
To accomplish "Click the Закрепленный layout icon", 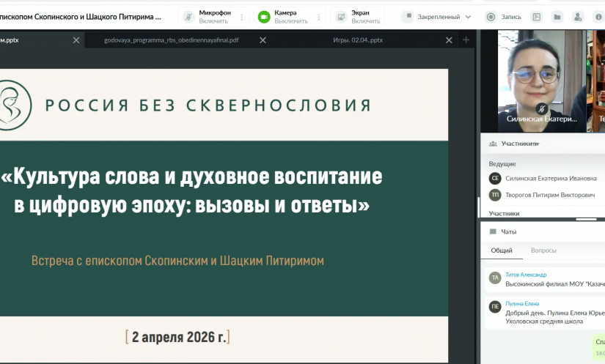I will tap(408, 17).
